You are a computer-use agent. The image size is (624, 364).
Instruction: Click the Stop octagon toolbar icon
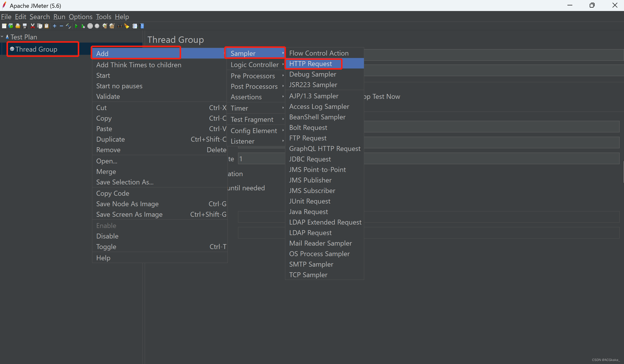tap(90, 26)
